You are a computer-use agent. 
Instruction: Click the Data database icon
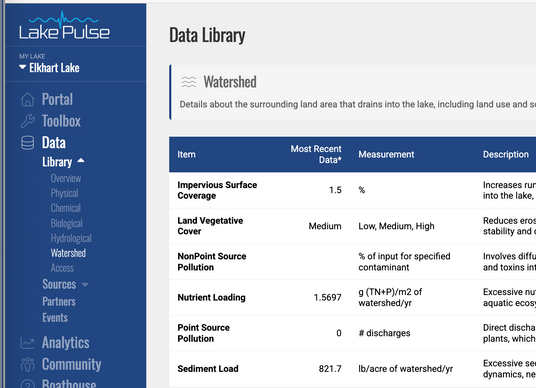coord(28,143)
